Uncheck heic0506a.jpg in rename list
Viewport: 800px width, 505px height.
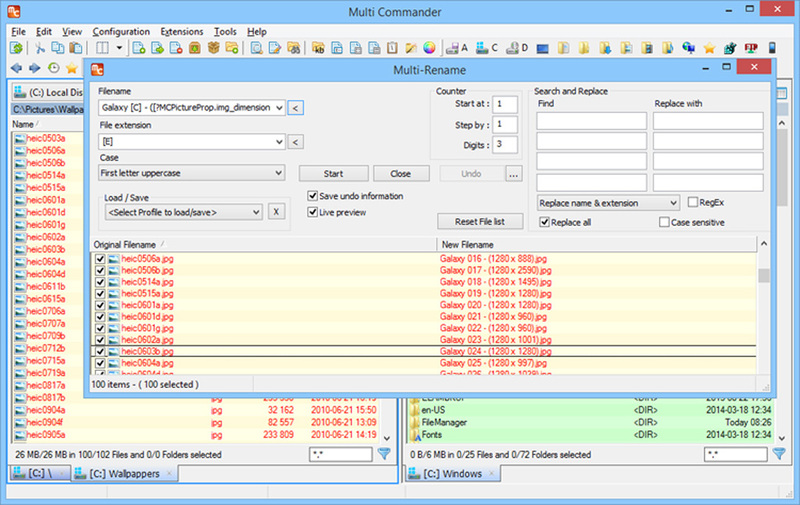[100, 259]
